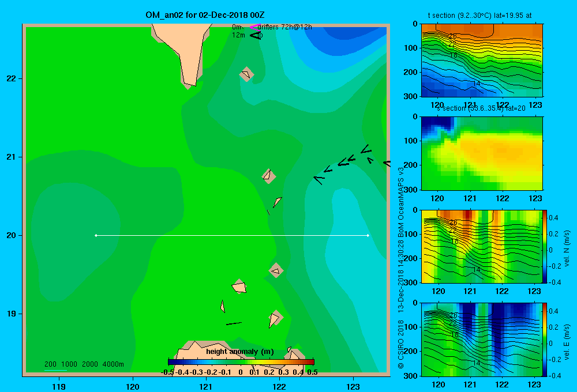Open the eastward velocity section plot
Screen dimensions: 577x392
click(x=481, y=340)
